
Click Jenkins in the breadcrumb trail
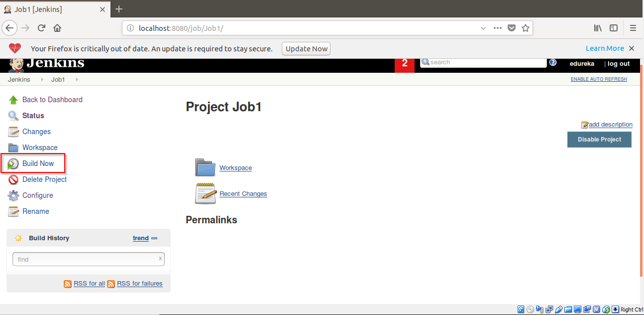point(18,79)
